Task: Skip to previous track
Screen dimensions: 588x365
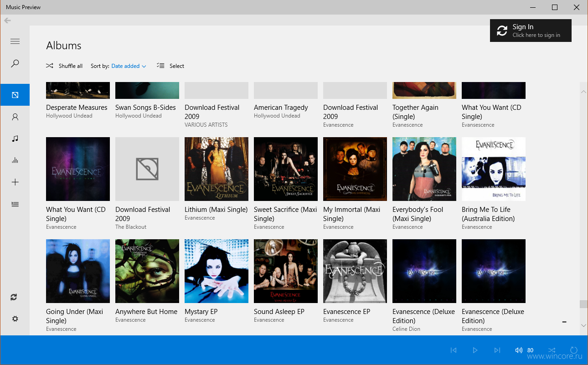Action: click(454, 350)
